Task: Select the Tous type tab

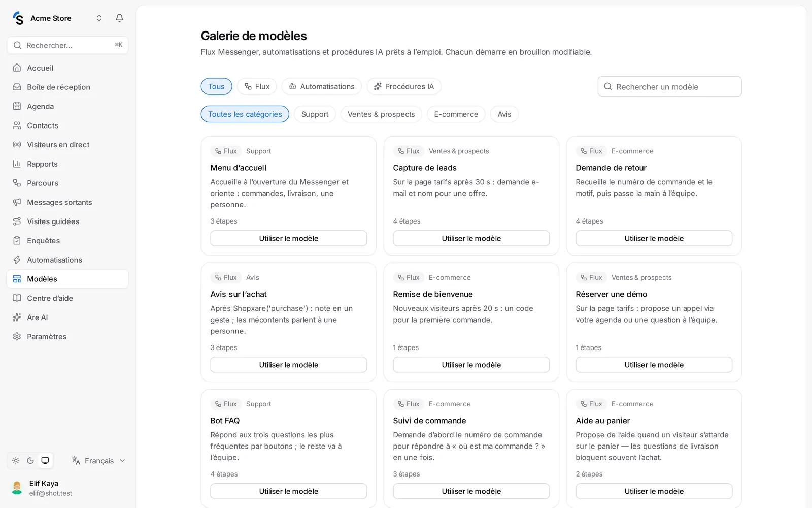Action: coord(216,86)
